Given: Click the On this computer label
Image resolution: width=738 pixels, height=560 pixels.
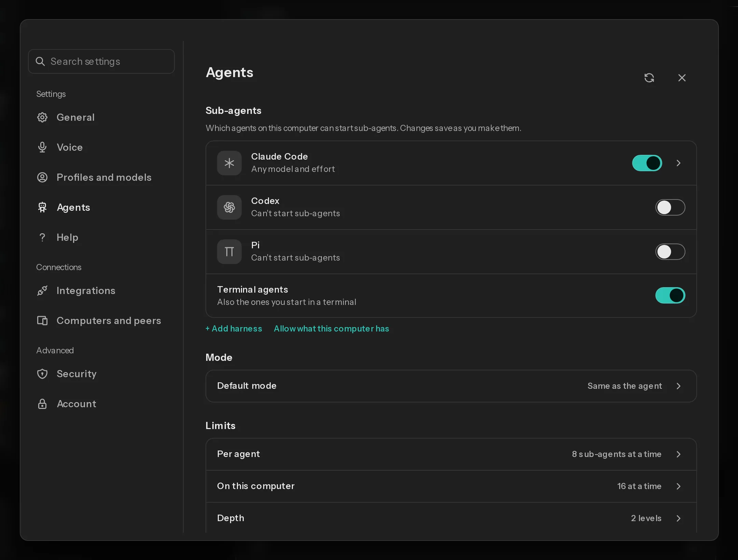Looking at the screenshot, I should pos(256,486).
